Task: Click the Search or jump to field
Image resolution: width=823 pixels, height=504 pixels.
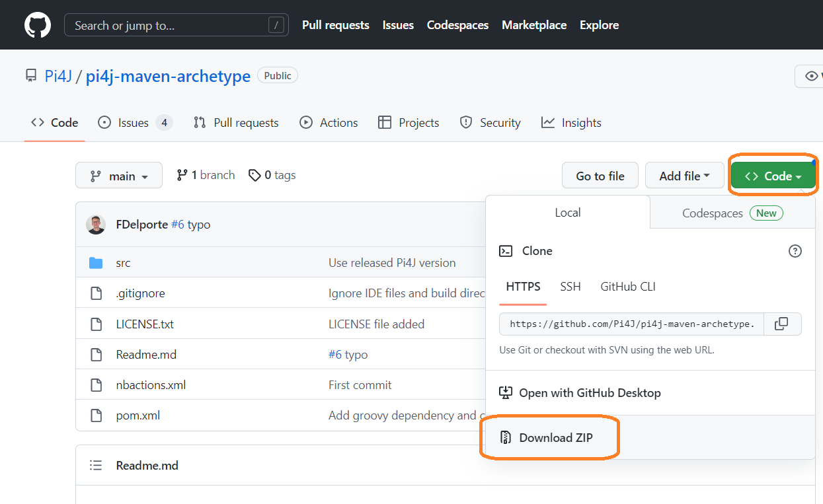Action: pos(176,25)
